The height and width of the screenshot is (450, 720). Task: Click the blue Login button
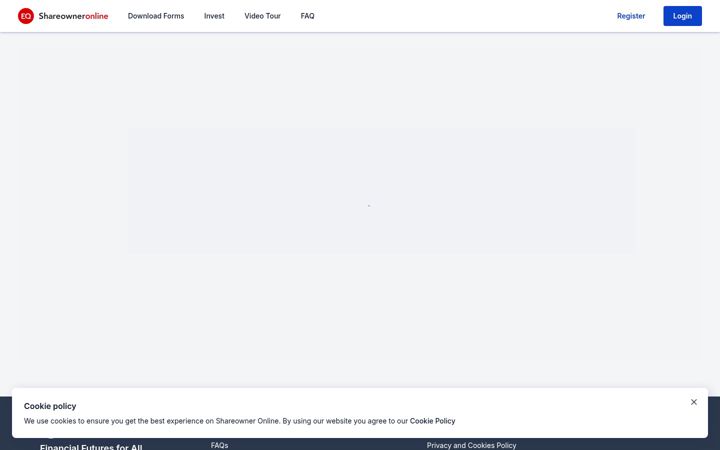(682, 16)
